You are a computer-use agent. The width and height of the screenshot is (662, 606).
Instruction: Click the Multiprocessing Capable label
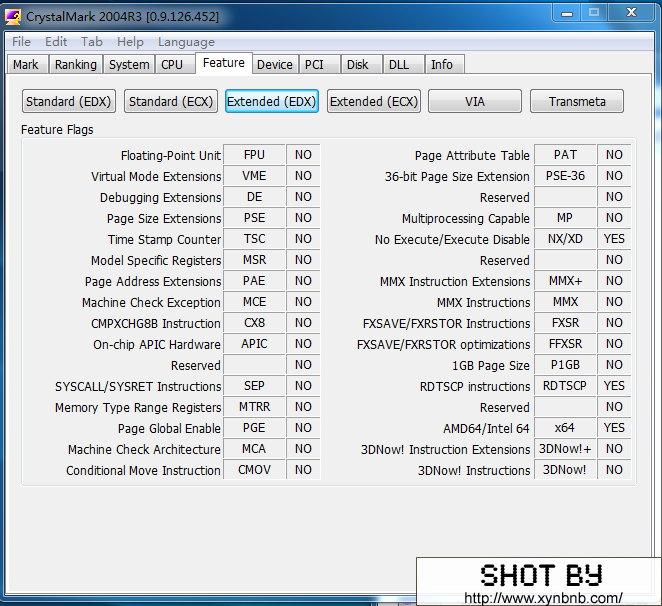tap(466, 219)
